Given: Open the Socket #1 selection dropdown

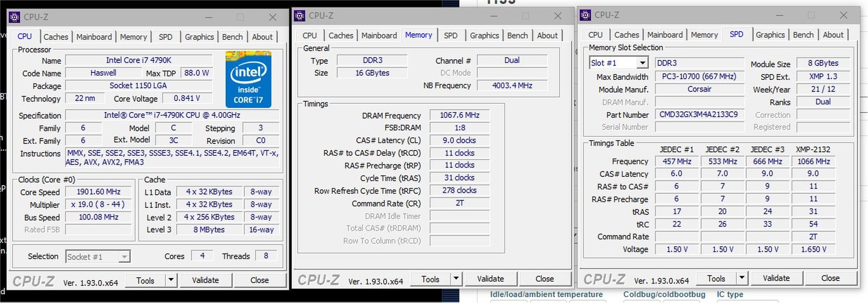Looking at the screenshot, I should pos(124,256).
